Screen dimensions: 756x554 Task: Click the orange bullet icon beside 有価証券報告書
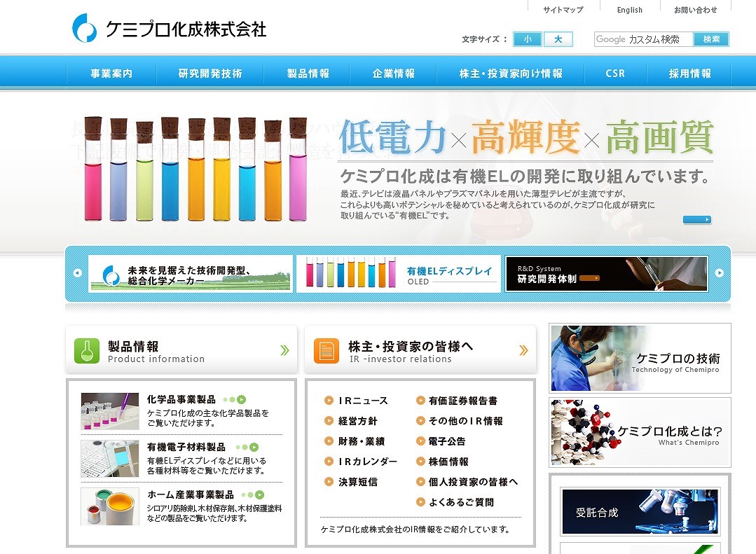point(420,400)
